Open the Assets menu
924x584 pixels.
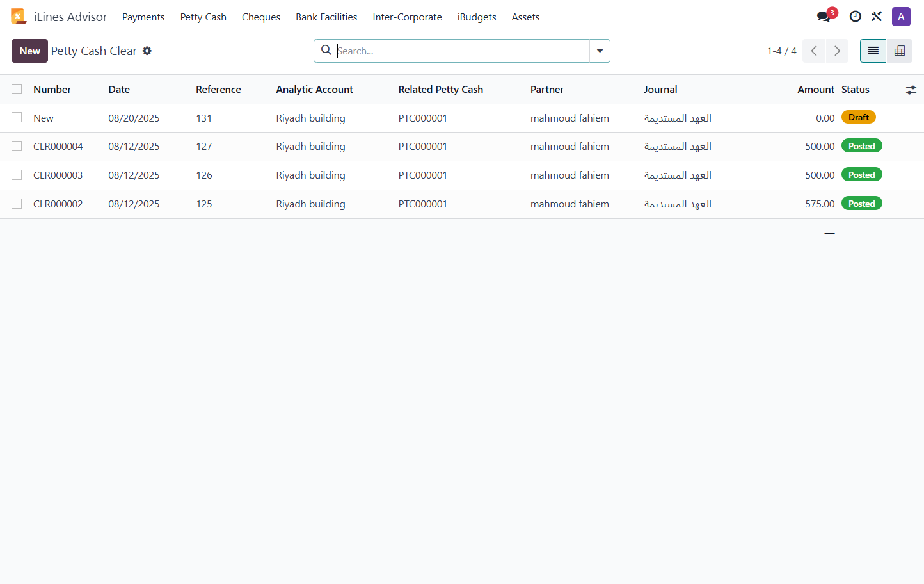525,17
